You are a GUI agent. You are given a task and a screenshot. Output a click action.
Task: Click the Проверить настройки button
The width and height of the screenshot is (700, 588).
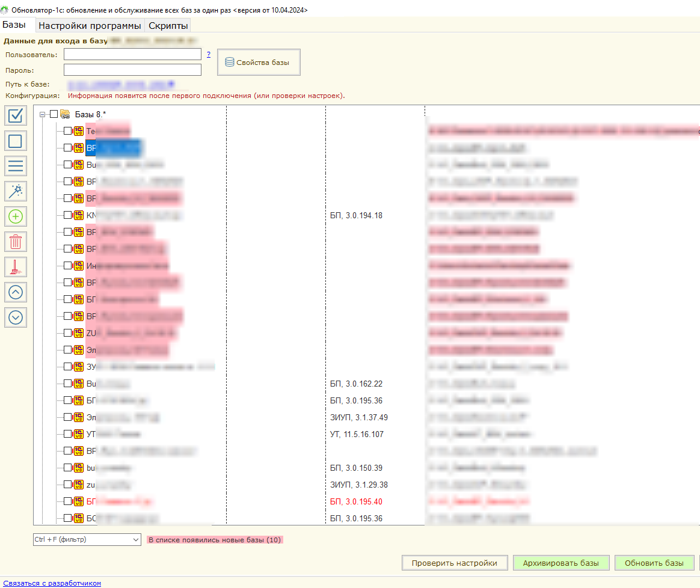pyautogui.click(x=455, y=563)
